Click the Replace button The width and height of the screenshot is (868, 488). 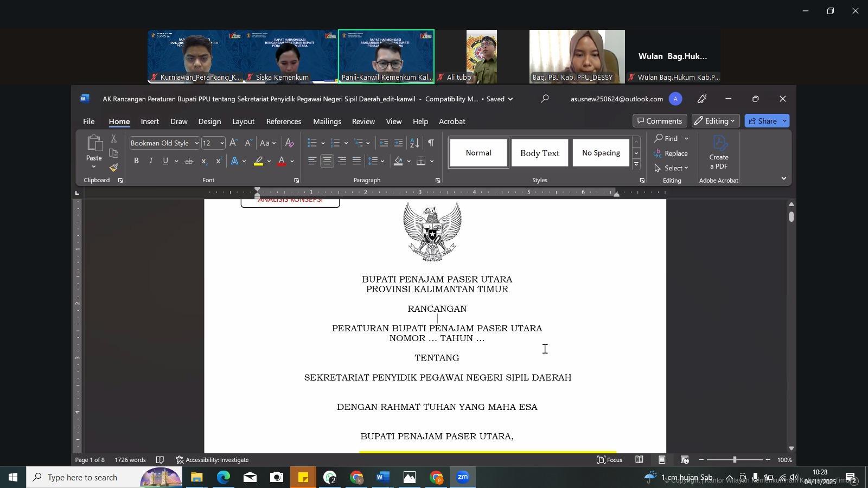(x=671, y=153)
